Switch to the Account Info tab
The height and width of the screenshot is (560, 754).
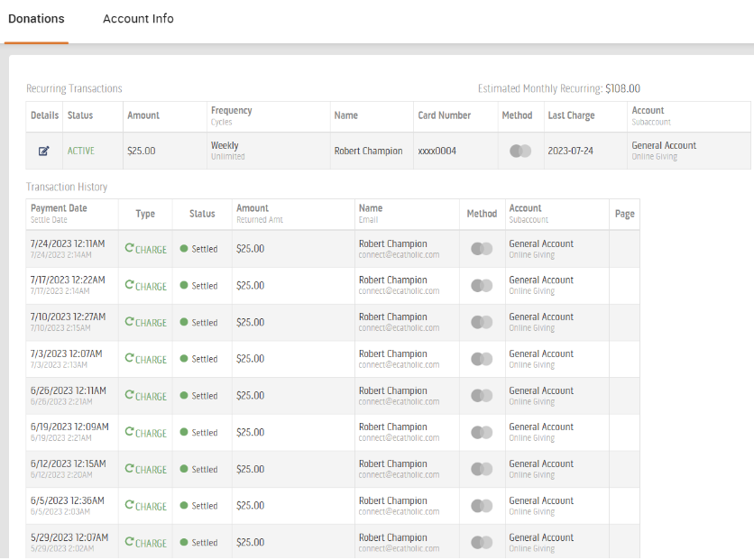[x=138, y=19]
